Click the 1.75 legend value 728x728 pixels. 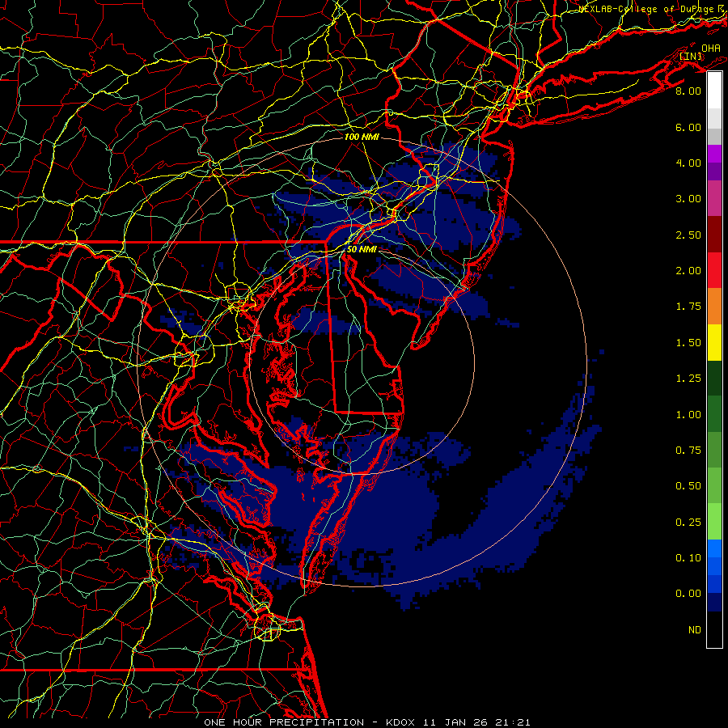click(688, 307)
